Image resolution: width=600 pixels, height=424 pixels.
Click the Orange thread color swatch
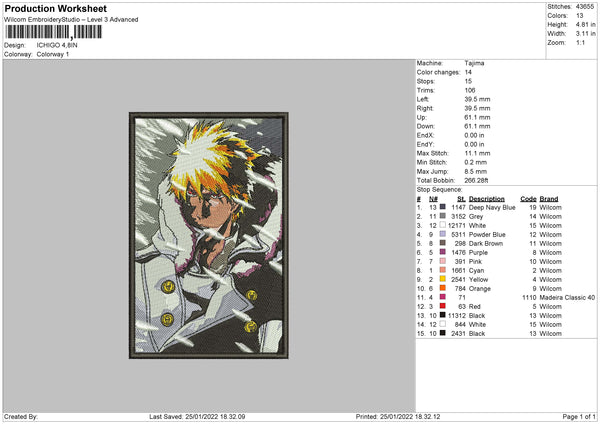point(443,288)
